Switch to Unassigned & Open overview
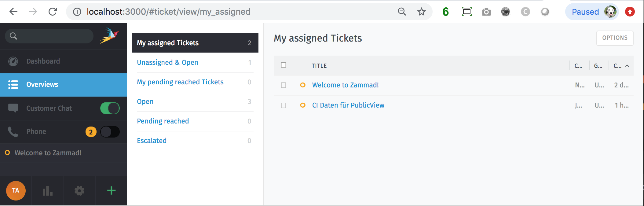Image resolution: width=644 pixels, height=206 pixels. coord(167,63)
